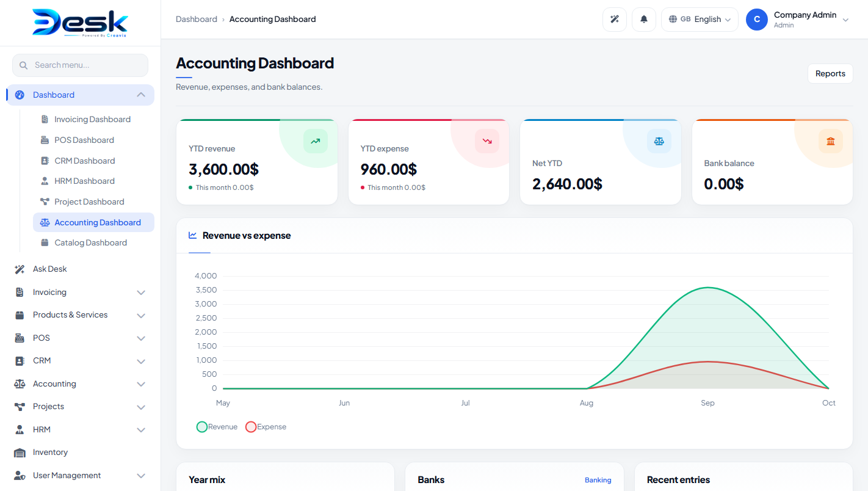Image resolution: width=868 pixels, height=491 pixels.
Task: Click the Ask Desk wand icon
Action: [20, 269]
